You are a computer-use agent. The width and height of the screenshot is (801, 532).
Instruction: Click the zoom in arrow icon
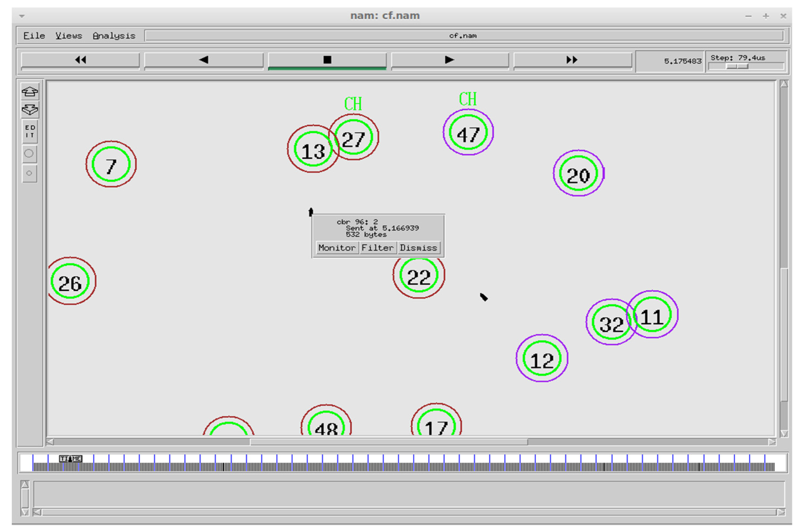click(x=30, y=91)
